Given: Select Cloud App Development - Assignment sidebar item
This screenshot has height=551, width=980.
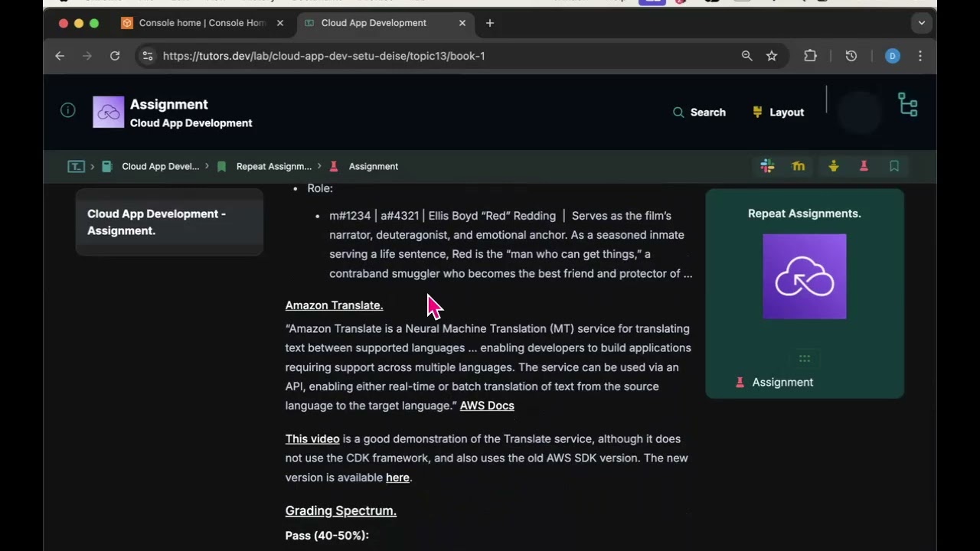Looking at the screenshot, I should 169,222.
